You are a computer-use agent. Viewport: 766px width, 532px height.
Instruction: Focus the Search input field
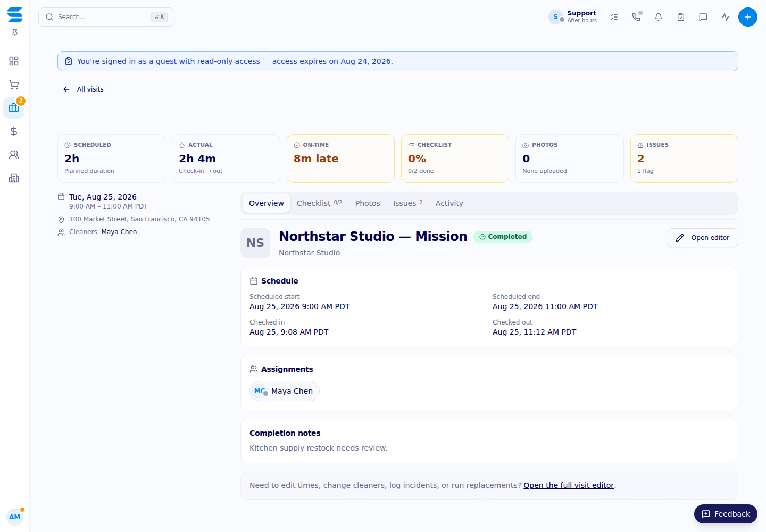tap(106, 17)
